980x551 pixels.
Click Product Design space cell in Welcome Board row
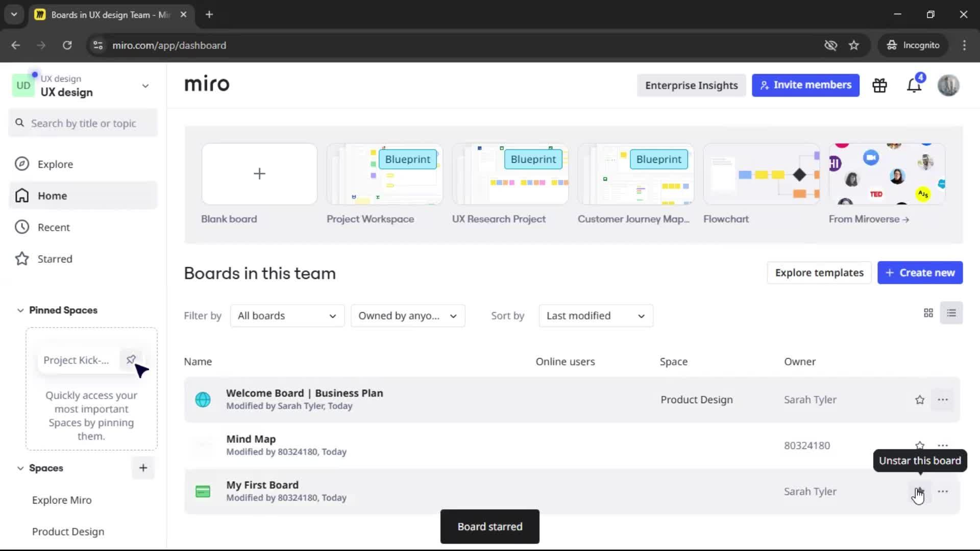tap(696, 400)
